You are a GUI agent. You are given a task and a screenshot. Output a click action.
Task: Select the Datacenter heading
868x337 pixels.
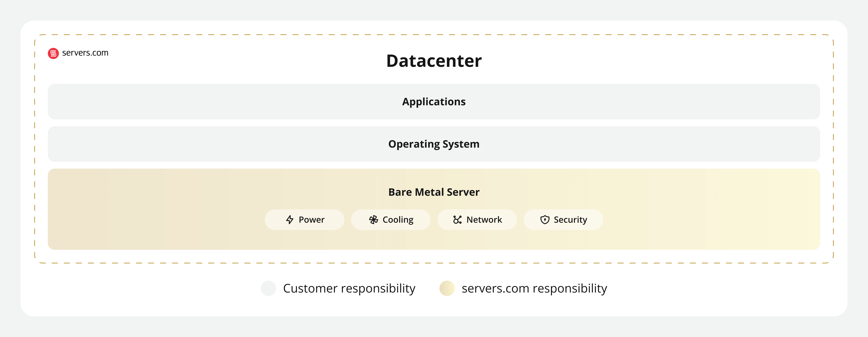[434, 61]
